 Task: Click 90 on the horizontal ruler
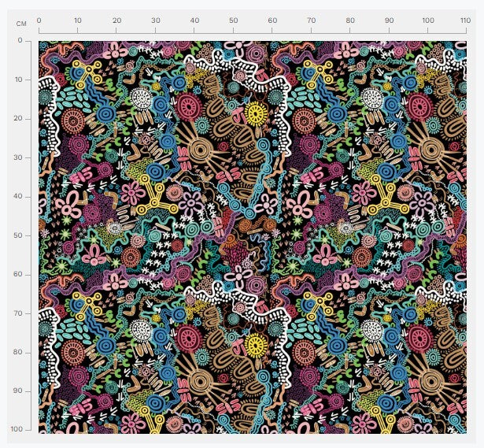[388, 21]
